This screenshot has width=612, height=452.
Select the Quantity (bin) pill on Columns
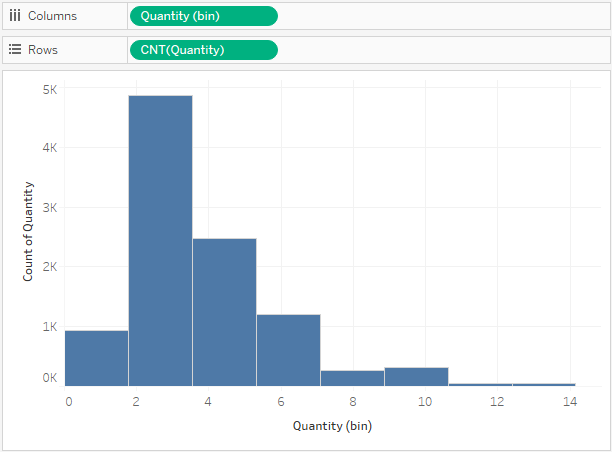tap(204, 16)
